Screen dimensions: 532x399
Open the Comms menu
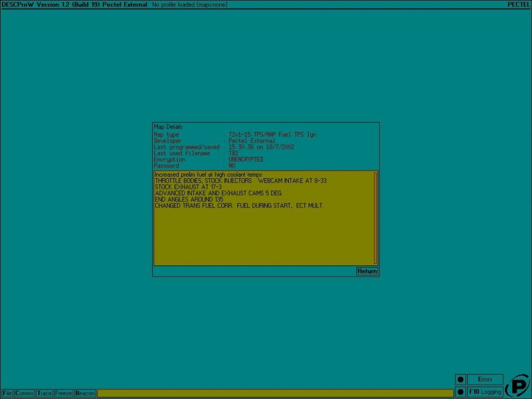point(24,393)
